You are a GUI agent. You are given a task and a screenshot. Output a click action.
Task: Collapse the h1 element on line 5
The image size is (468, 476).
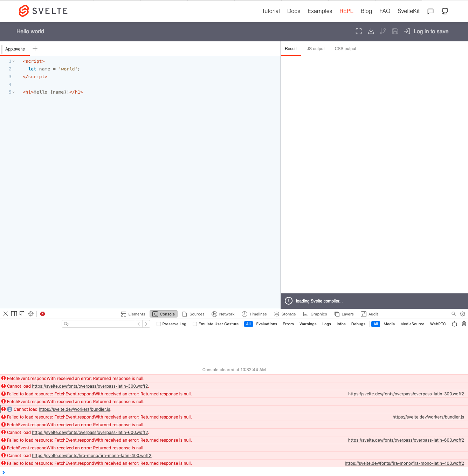13,92
